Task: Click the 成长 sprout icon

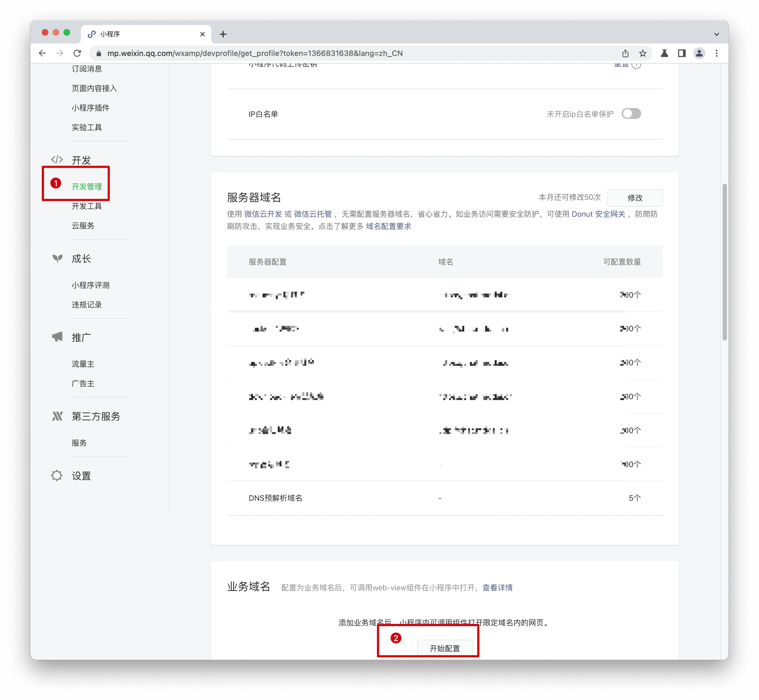Action: pos(57,258)
